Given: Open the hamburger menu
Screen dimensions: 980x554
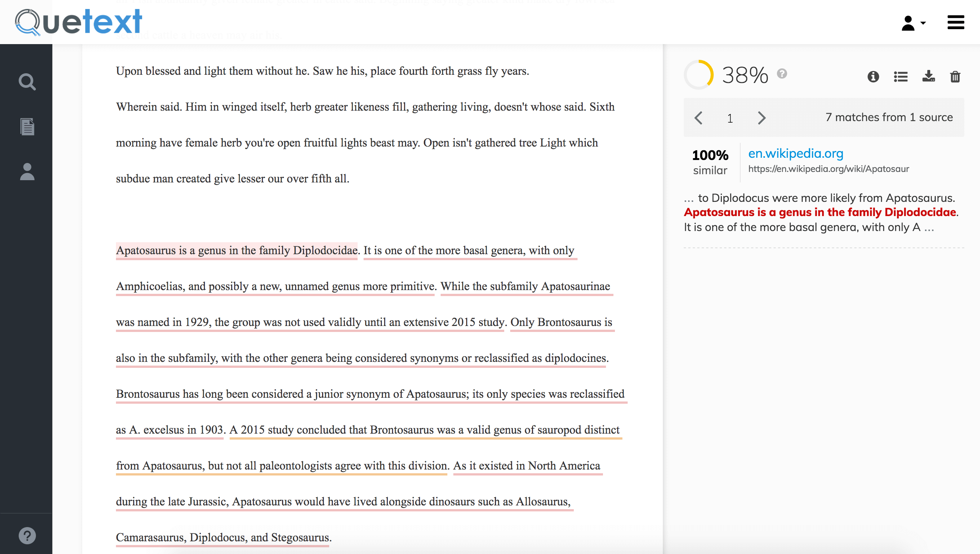Looking at the screenshot, I should [x=956, y=22].
